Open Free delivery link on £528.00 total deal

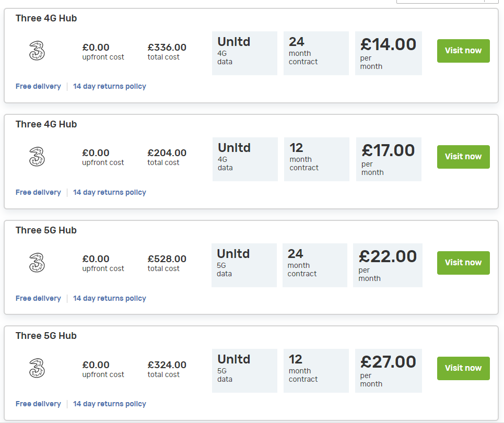tap(38, 298)
